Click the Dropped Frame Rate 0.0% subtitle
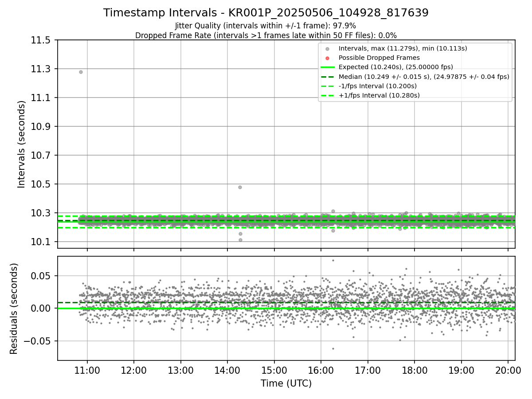This screenshot has height=399, width=532. point(266,35)
